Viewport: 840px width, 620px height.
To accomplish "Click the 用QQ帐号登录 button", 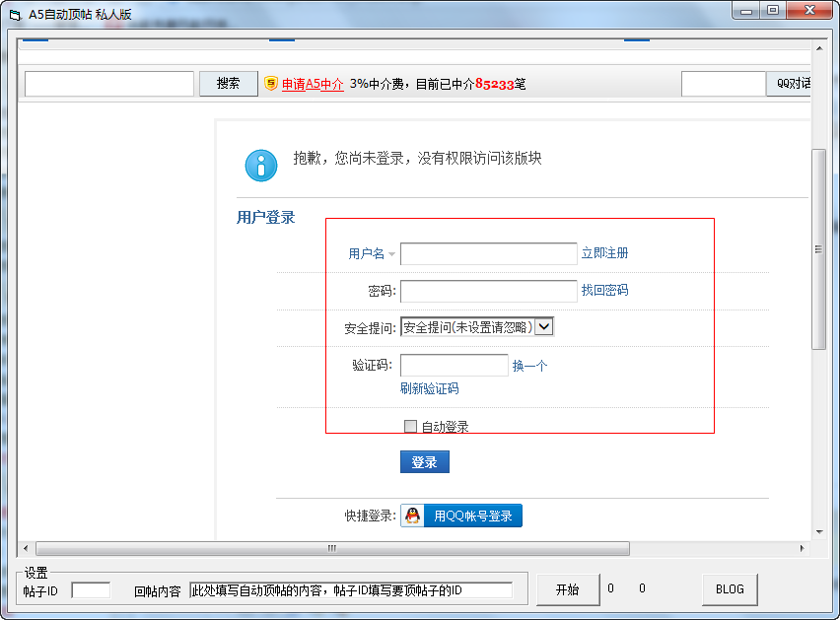I will click(461, 516).
